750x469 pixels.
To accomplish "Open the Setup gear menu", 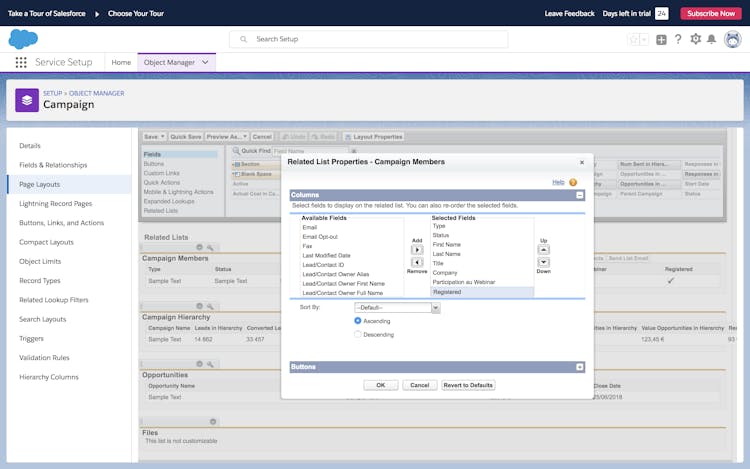I will (x=695, y=39).
